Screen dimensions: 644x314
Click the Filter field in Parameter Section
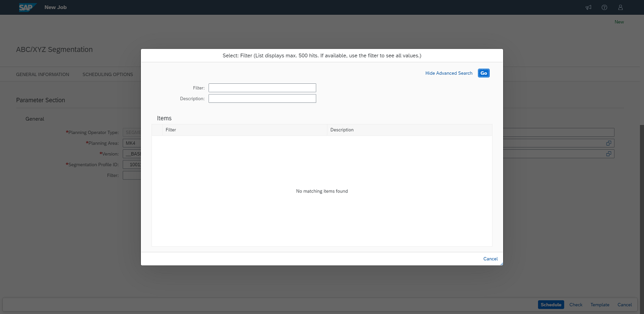tap(132, 175)
